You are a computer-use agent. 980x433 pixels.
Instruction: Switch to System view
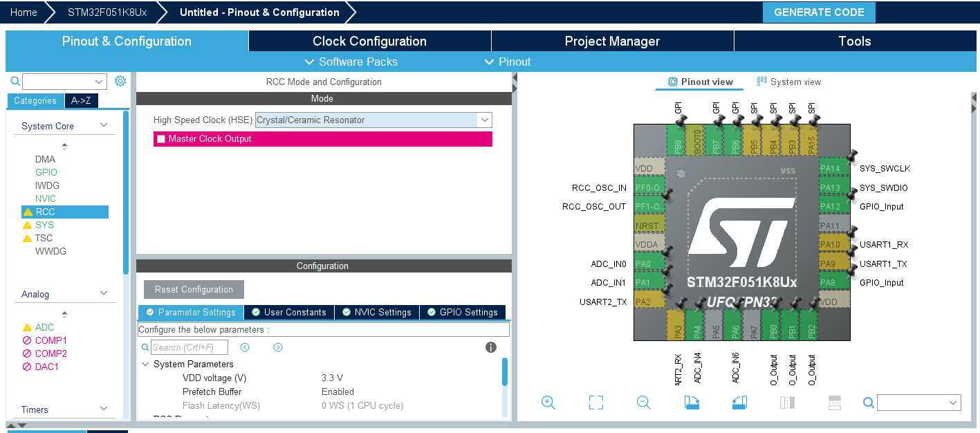click(x=789, y=82)
